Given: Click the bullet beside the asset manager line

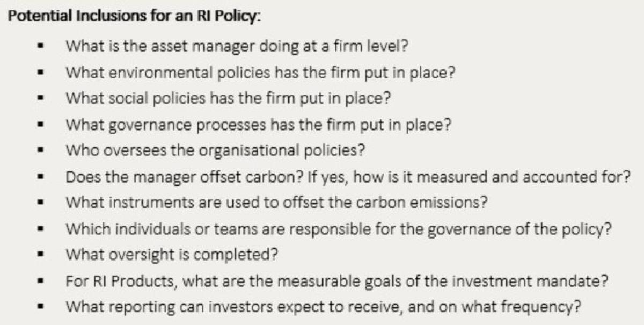Looking at the screenshot, I should pos(40,46).
